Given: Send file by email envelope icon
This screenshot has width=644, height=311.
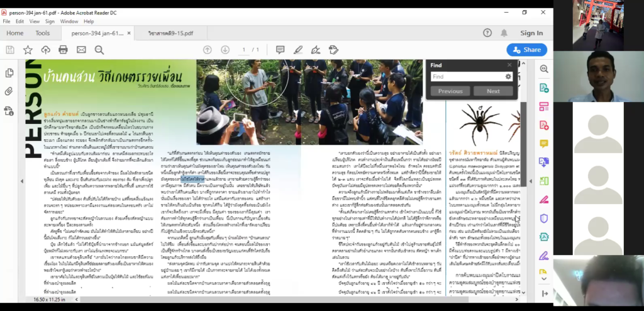Looking at the screenshot, I should tap(81, 50).
